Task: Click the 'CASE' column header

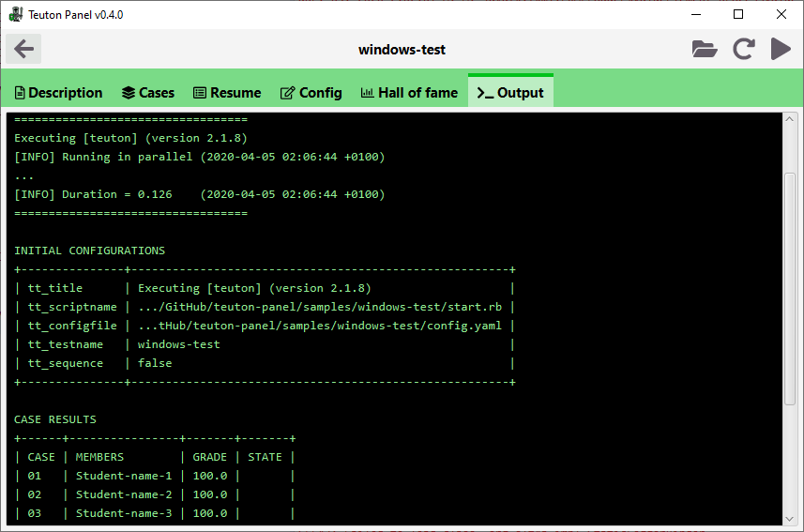Action: (41, 457)
